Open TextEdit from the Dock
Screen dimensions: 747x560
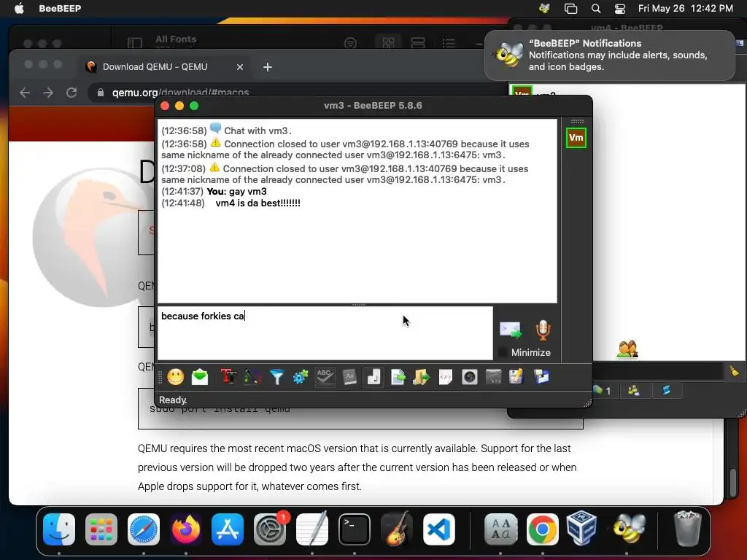[312, 528]
